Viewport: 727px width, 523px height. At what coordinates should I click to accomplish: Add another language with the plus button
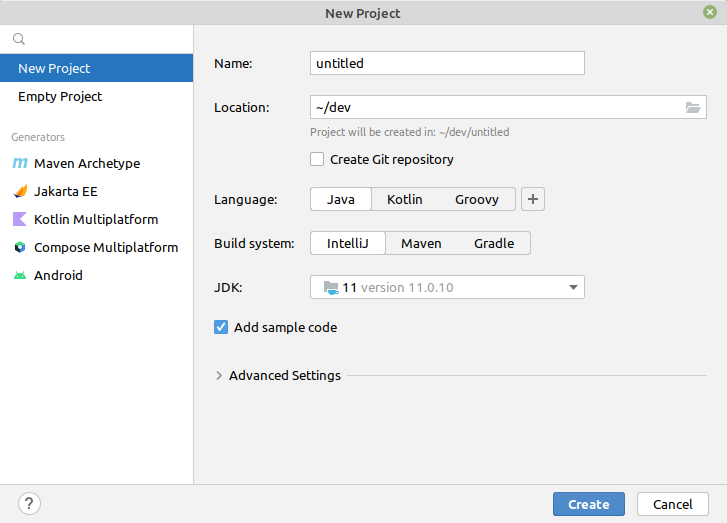click(533, 199)
